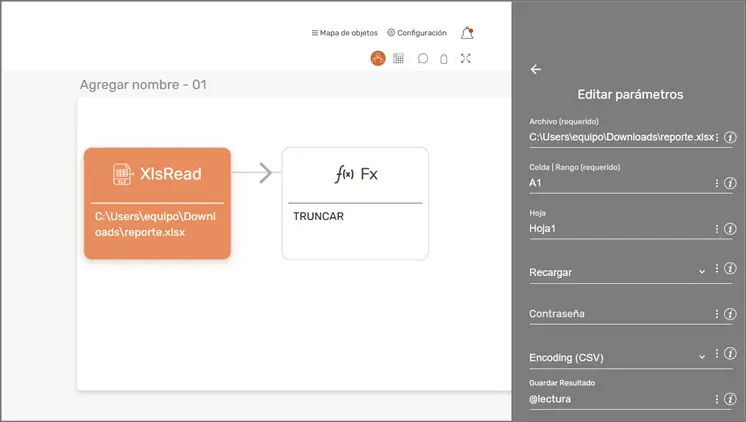Screen dimensions: 746x422
Task: Switch to the grid table view
Action: tap(399, 59)
